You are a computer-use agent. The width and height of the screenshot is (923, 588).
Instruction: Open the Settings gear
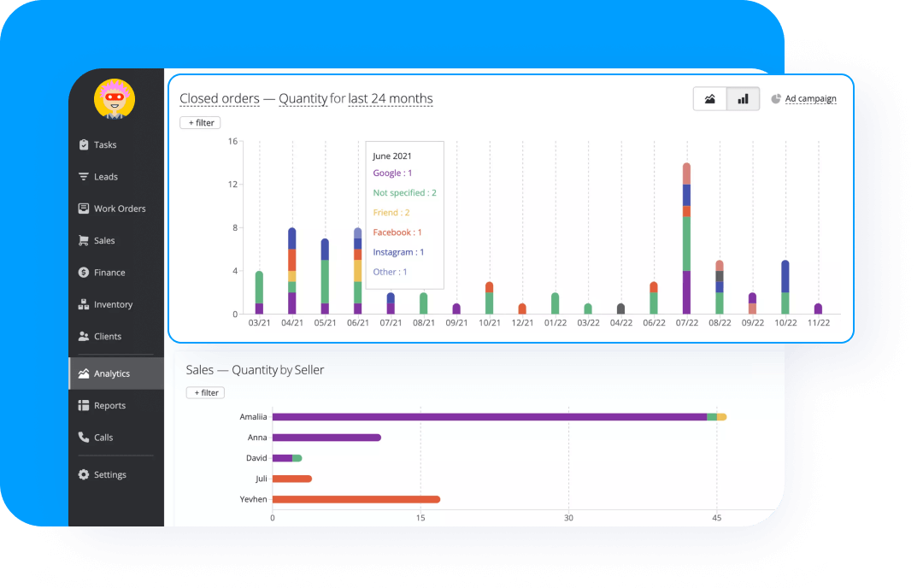(85, 474)
